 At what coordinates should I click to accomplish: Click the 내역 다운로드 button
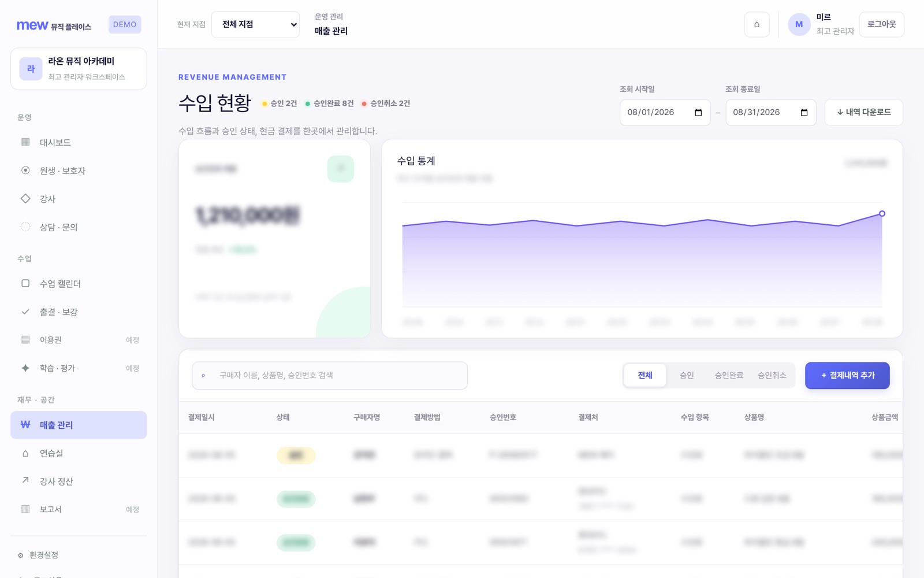click(x=863, y=112)
